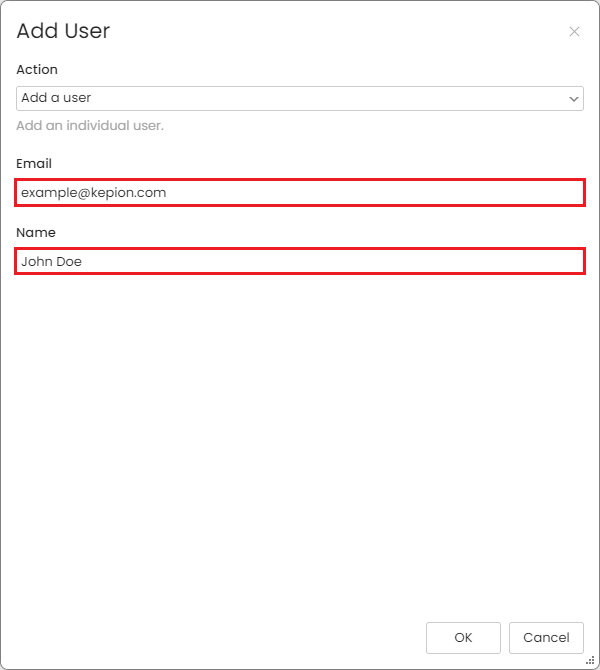
Task: Click the John Doe placeholder field
Action: (300, 261)
